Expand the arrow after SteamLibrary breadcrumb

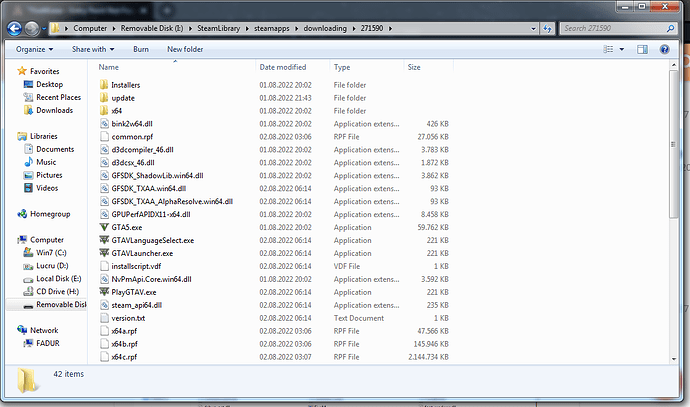(x=247, y=29)
